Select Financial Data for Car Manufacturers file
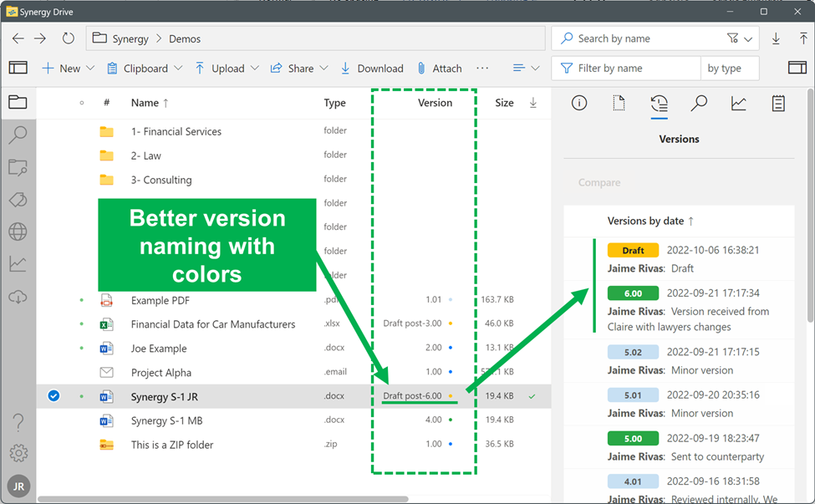The height and width of the screenshot is (504, 815). (x=213, y=324)
